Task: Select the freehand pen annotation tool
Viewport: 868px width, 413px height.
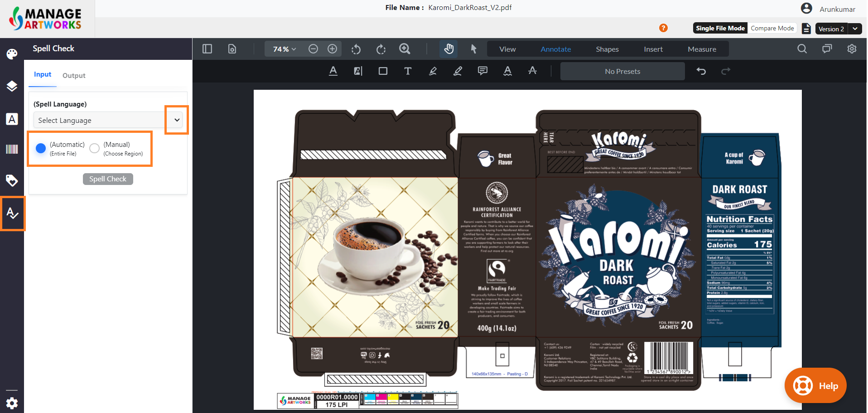Action: click(458, 71)
